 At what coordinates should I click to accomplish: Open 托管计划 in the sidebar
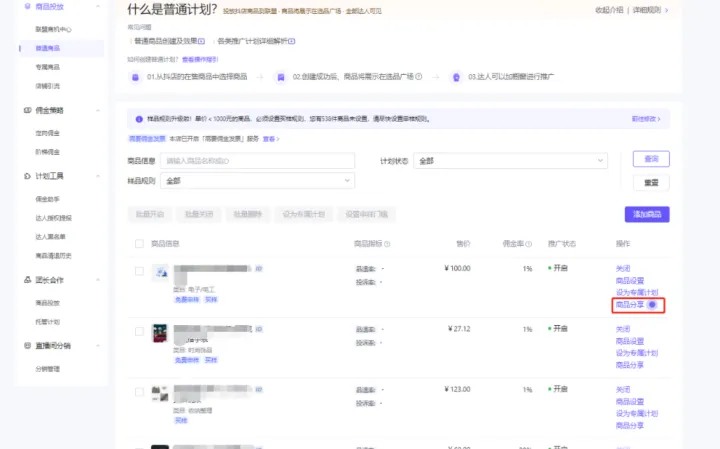coord(48,322)
